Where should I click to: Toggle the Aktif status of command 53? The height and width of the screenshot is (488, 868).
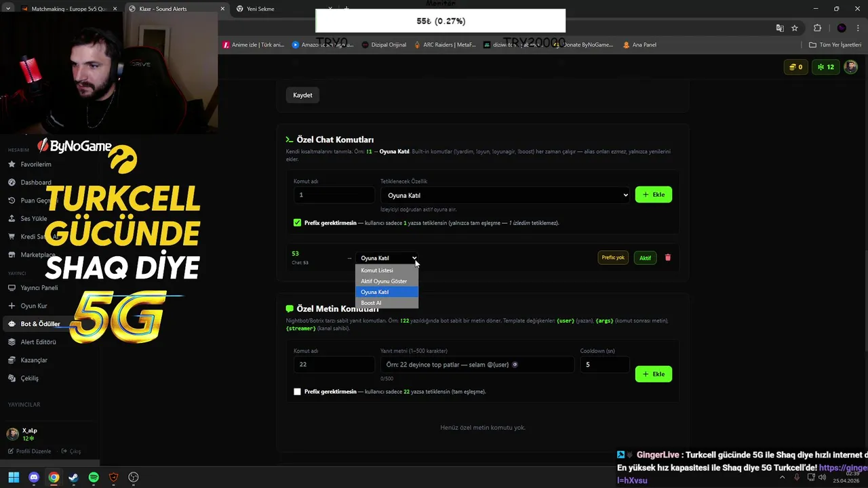(645, 258)
